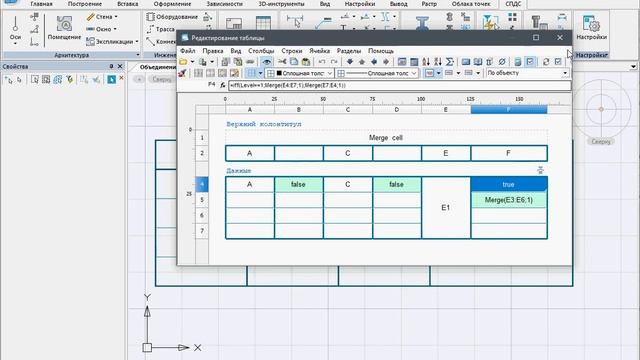Select column F header
This screenshot has height=360, width=640.
click(x=509, y=109)
